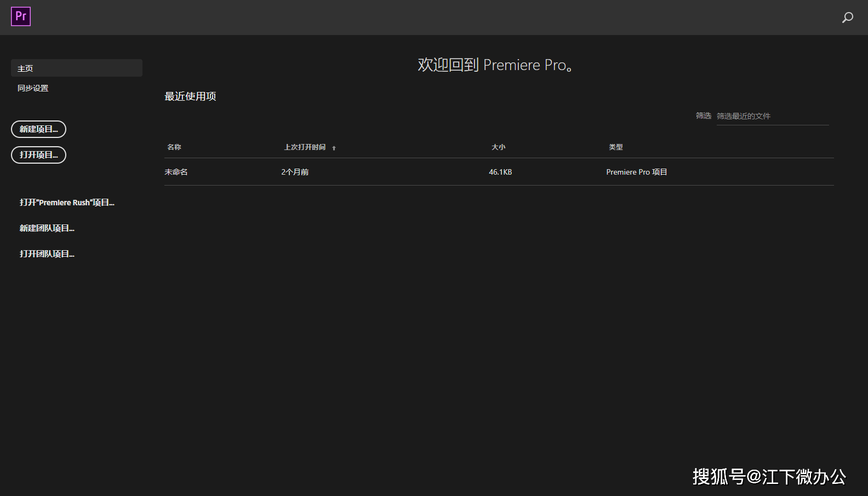Sort by the 大小 column header
The image size is (868, 496).
pos(498,147)
